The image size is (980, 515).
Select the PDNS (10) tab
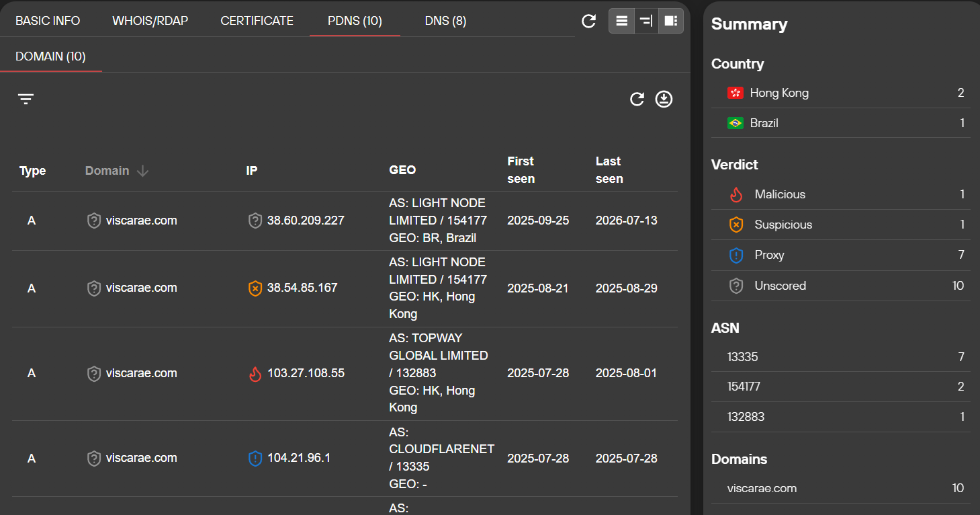click(x=355, y=21)
